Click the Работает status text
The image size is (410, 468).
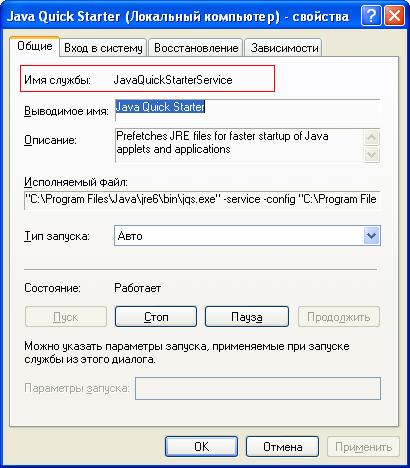[138, 288]
